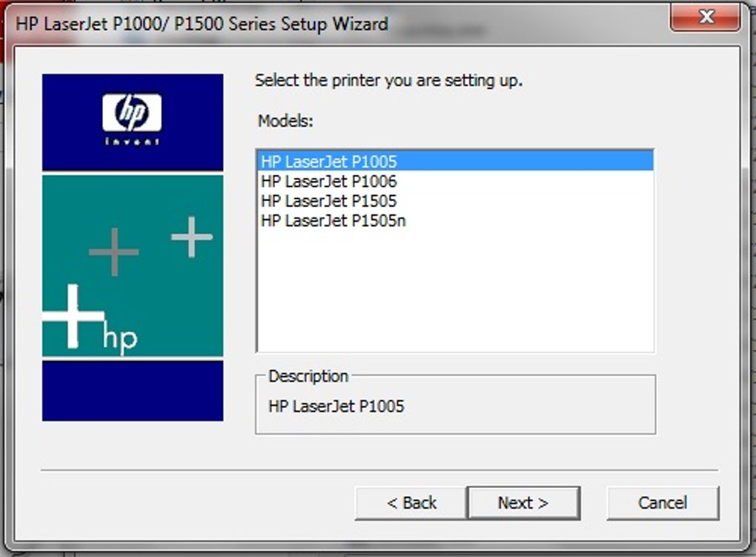Go back with the < Back button
The width and height of the screenshot is (756, 557).
tap(411, 503)
